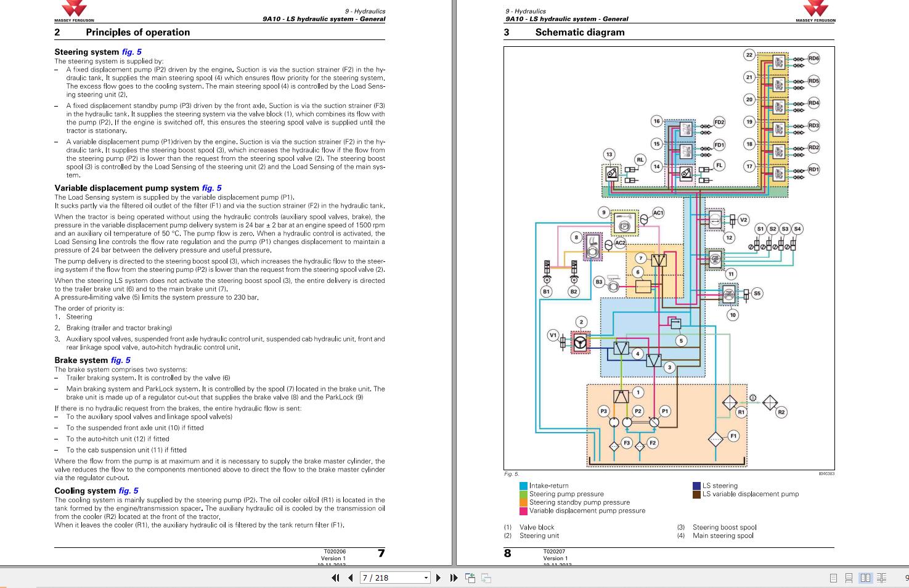Click the dark blue LS steering swatch
Screen dimensions: 909x588
point(697,486)
